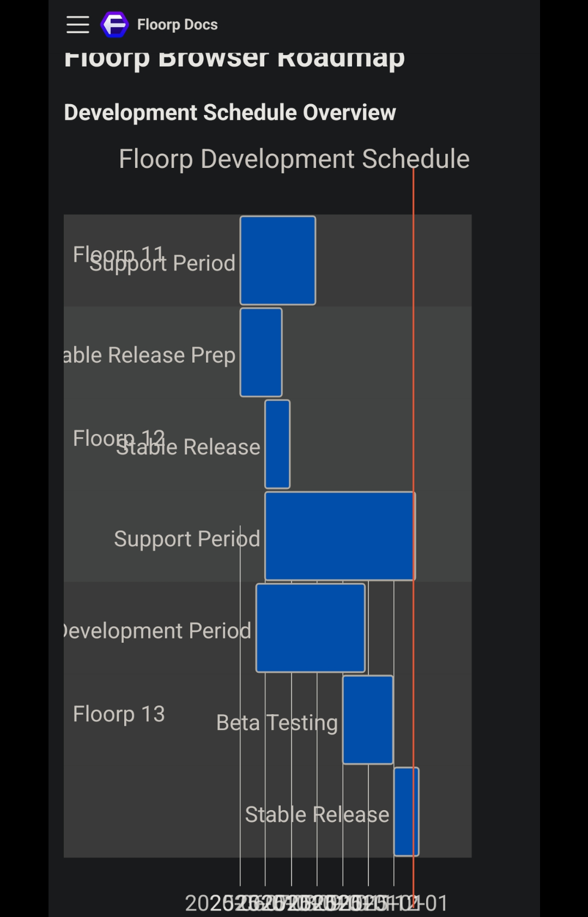Image resolution: width=588 pixels, height=917 pixels.
Task: Select the Stable Release Prep bar
Action: click(261, 352)
